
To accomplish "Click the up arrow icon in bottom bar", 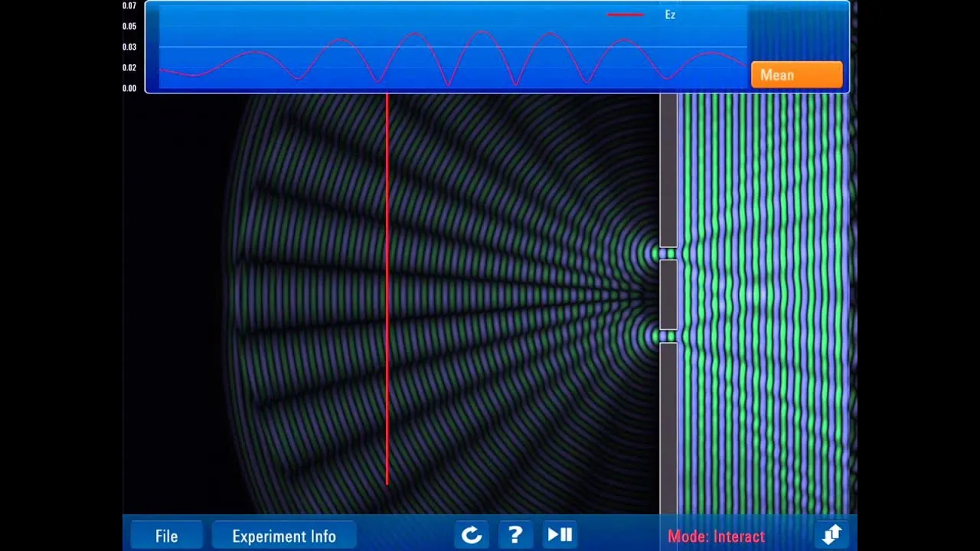I will tap(831, 534).
